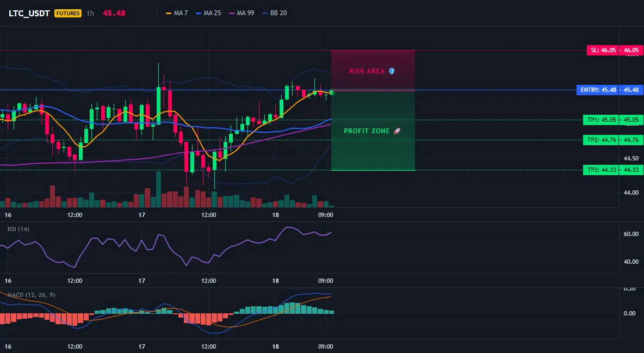Image resolution: width=644 pixels, height=353 pixels.
Task: Click the tallest volume bar near the 17 date
Action: pyautogui.click(x=158, y=189)
